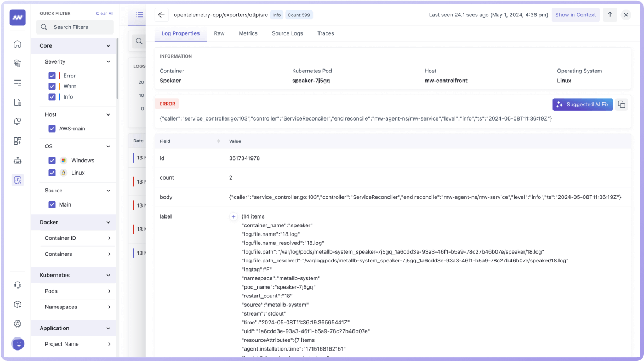Viewport: 644px width, 361px height.
Task: Uncheck the Error severity filter
Action: click(x=52, y=75)
